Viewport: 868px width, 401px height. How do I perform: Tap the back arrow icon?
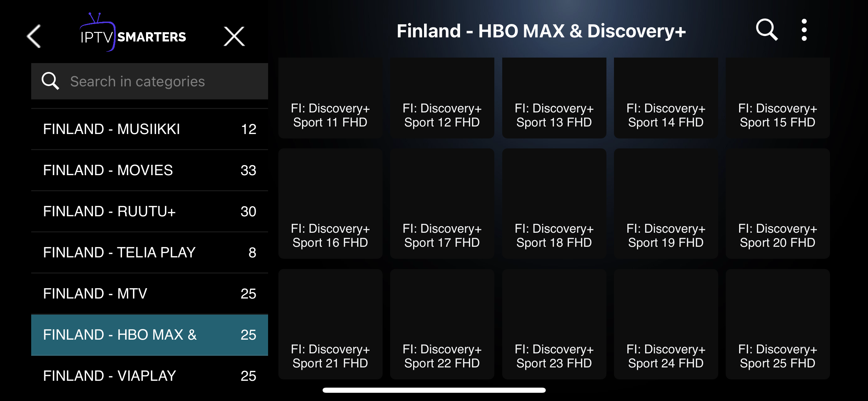coord(34,36)
